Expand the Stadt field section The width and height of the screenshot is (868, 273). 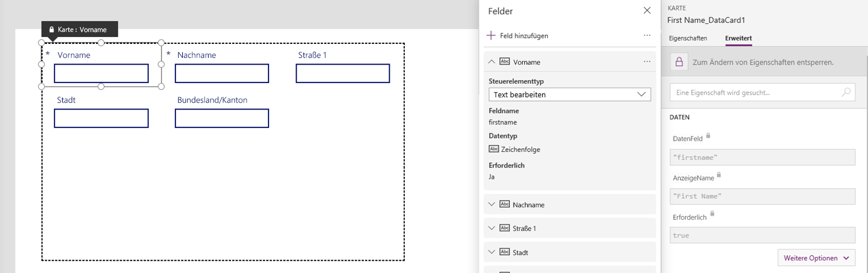[x=492, y=252]
